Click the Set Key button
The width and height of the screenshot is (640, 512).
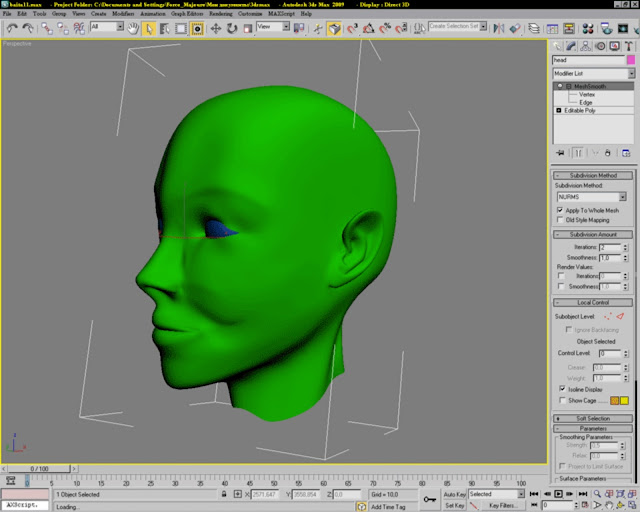point(454,505)
